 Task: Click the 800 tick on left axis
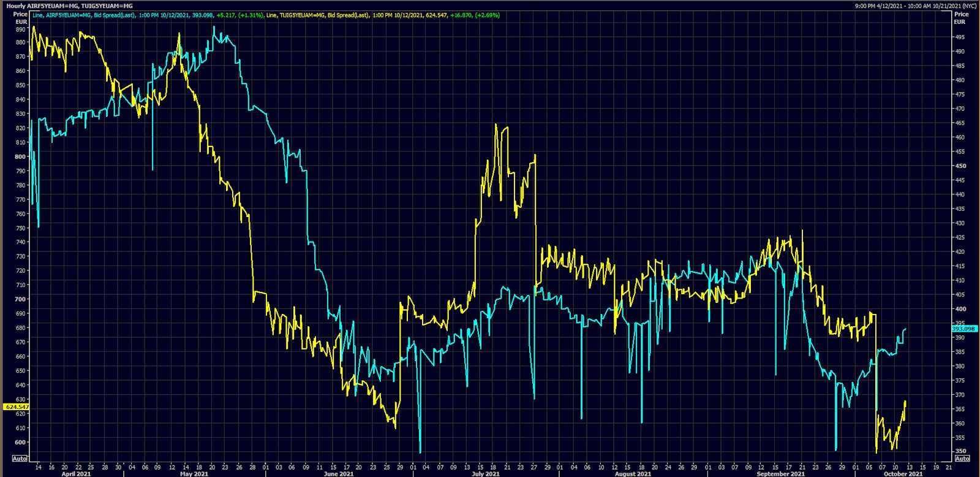(21, 156)
